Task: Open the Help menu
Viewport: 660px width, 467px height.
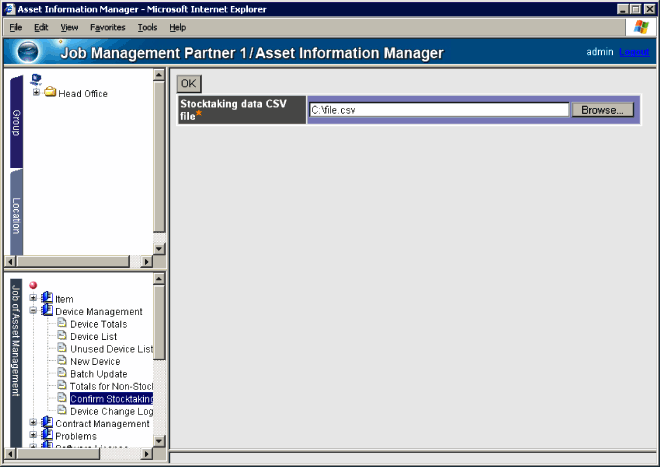Action: coord(178,27)
